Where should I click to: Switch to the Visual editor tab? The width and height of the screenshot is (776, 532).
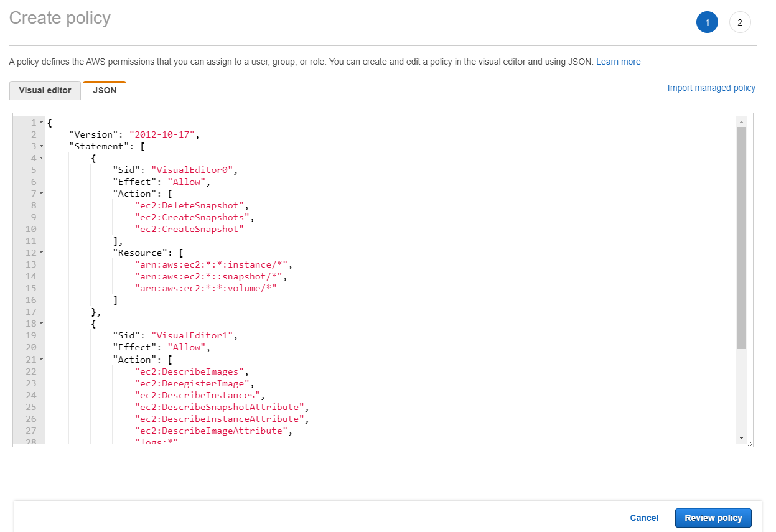click(x=45, y=90)
